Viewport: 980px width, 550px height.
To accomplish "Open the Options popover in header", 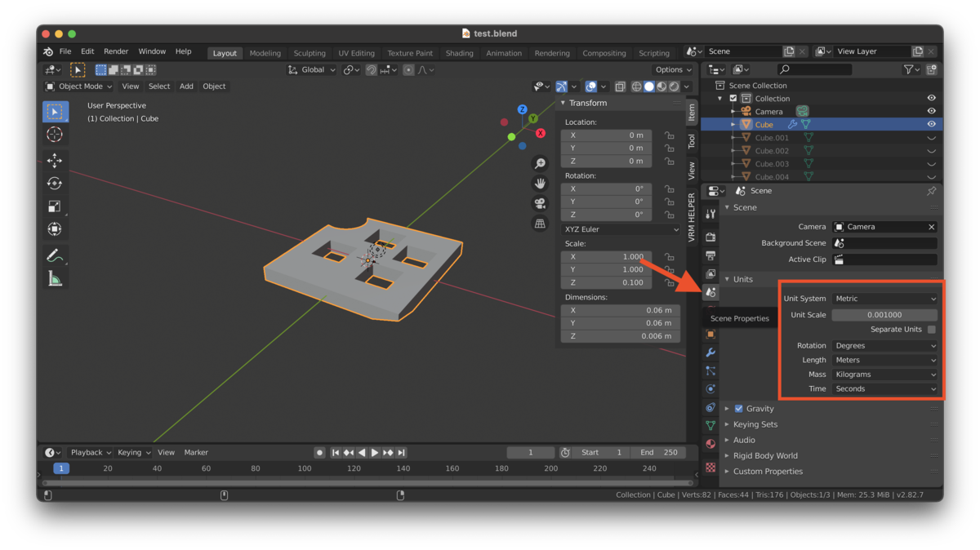I will 674,70.
